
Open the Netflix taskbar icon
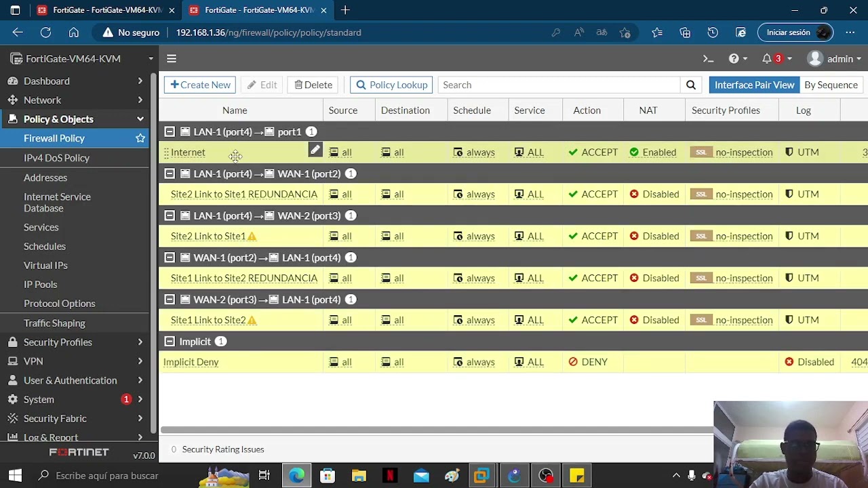(390, 476)
